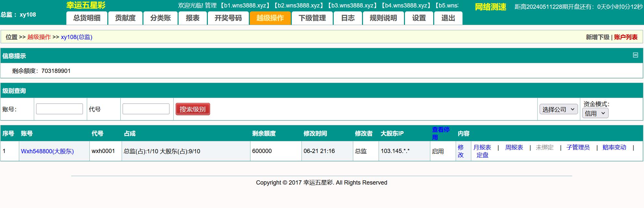Open the 选择公司 dropdown

pos(558,109)
